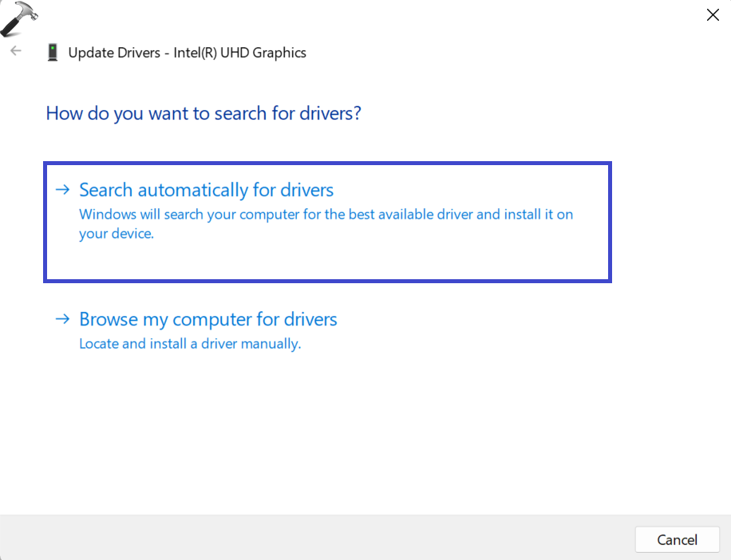Click the grey footer bar left of Cancel
731x560 pixels.
pyautogui.click(x=319, y=539)
